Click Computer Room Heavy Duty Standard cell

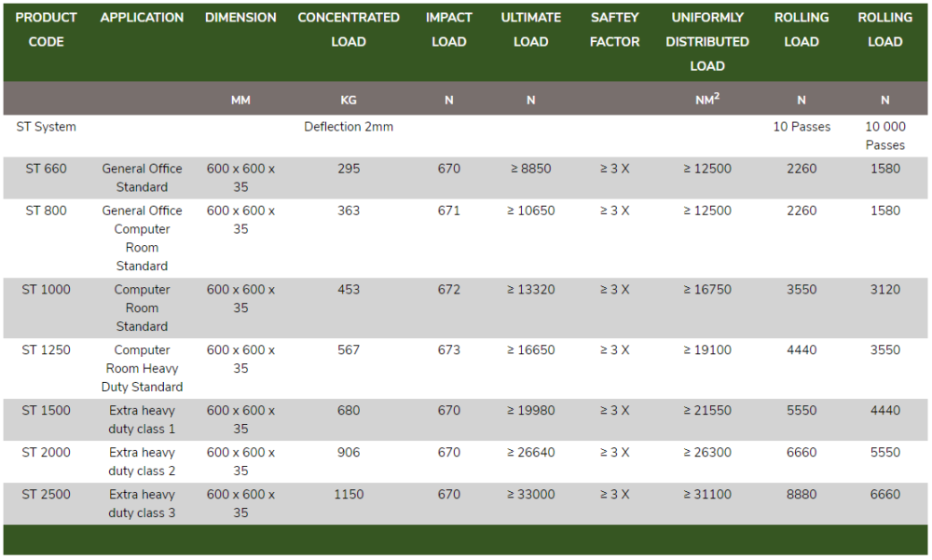(142, 368)
